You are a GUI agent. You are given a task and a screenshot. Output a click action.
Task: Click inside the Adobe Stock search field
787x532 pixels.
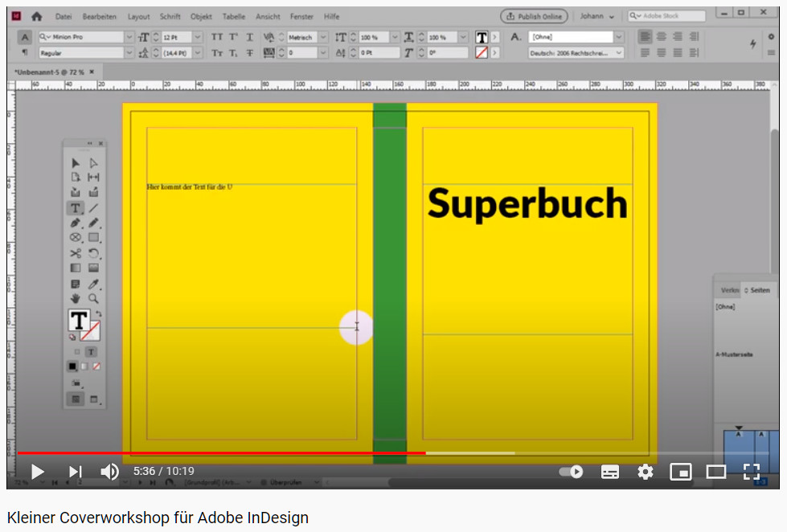point(667,14)
